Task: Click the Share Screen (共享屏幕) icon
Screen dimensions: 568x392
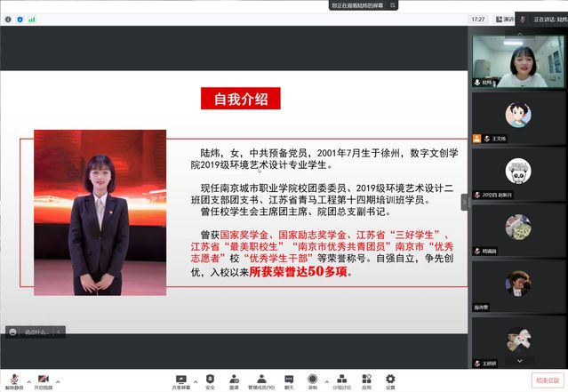Action: pos(181,380)
